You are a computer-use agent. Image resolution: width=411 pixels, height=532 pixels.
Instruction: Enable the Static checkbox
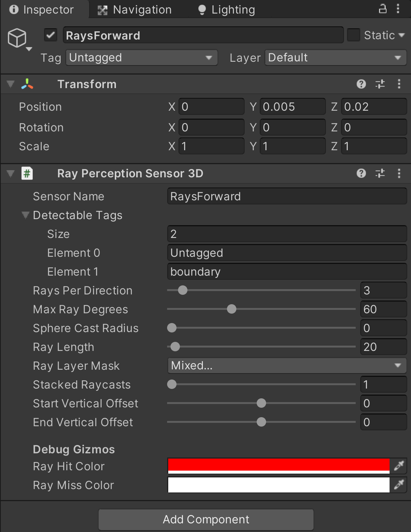coord(353,35)
